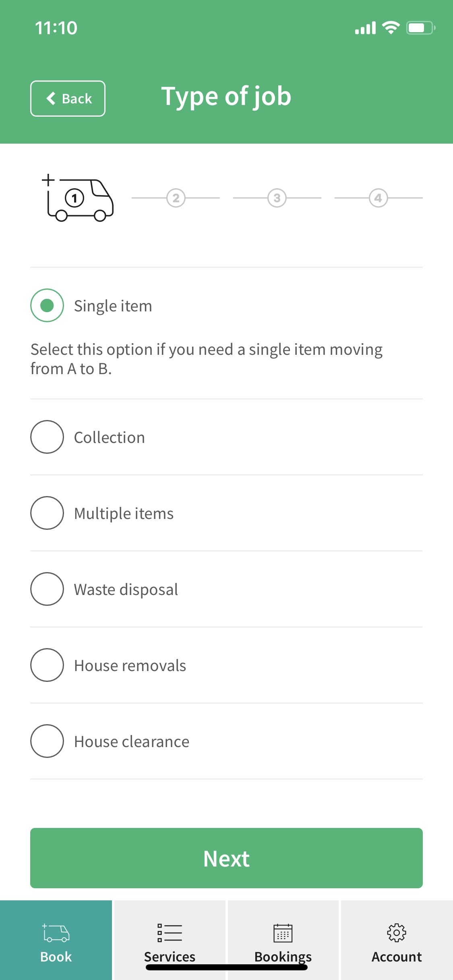The height and width of the screenshot is (980, 453).
Task: Tap the Wi-Fi status icon
Action: (x=391, y=28)
